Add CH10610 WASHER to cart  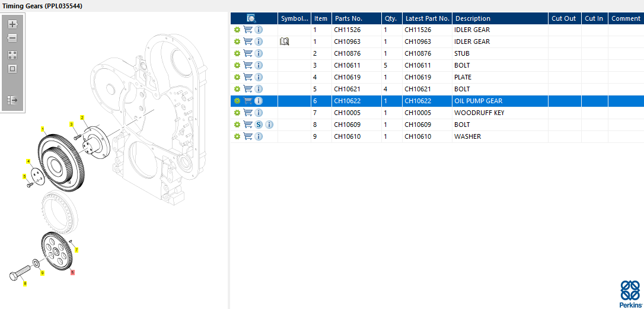(x=248, y=136)
